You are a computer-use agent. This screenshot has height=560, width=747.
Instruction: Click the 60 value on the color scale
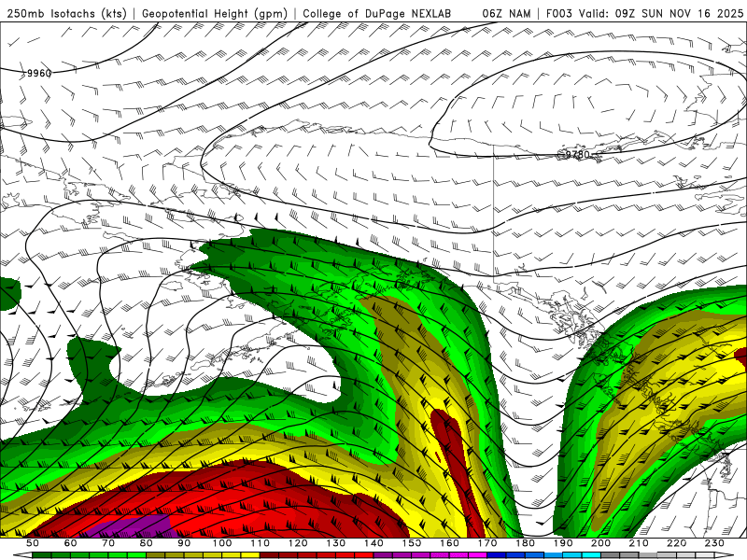pyautogui.click(x=70, y=543)
